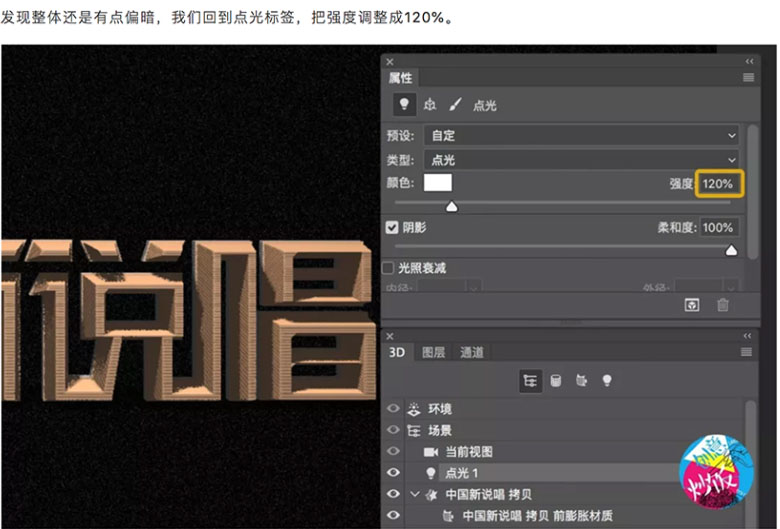The image size is (780, 529).
Task: Switch to the 通道 tab
Action: (472, 352)
